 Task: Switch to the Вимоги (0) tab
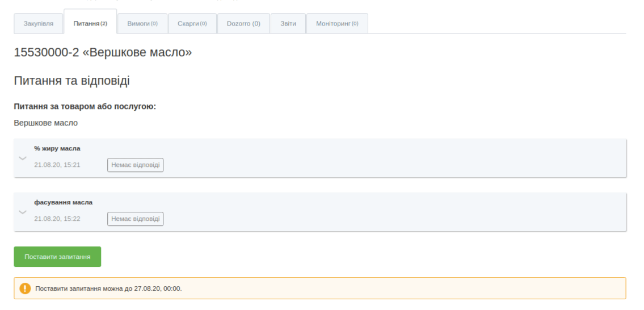(142, 23)
